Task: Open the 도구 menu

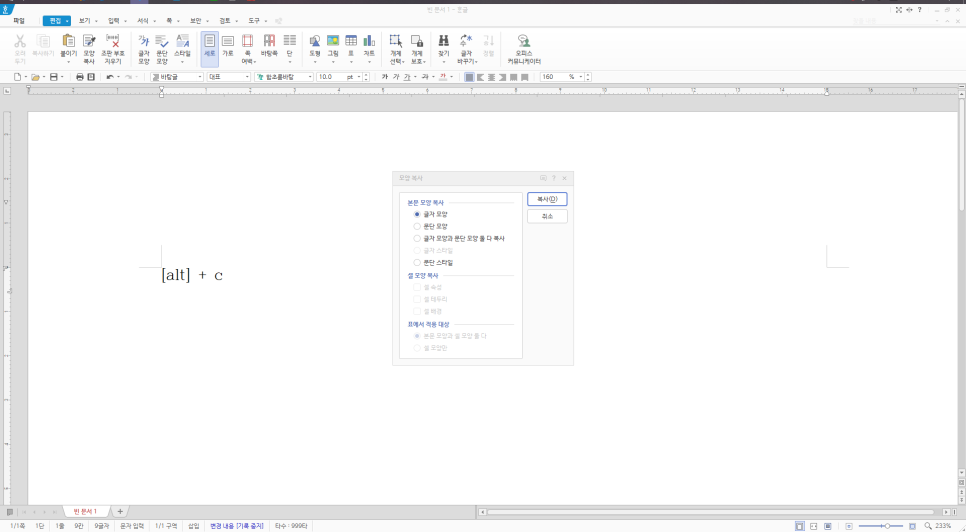Action: pyautogui.click(x=254, y=21)
